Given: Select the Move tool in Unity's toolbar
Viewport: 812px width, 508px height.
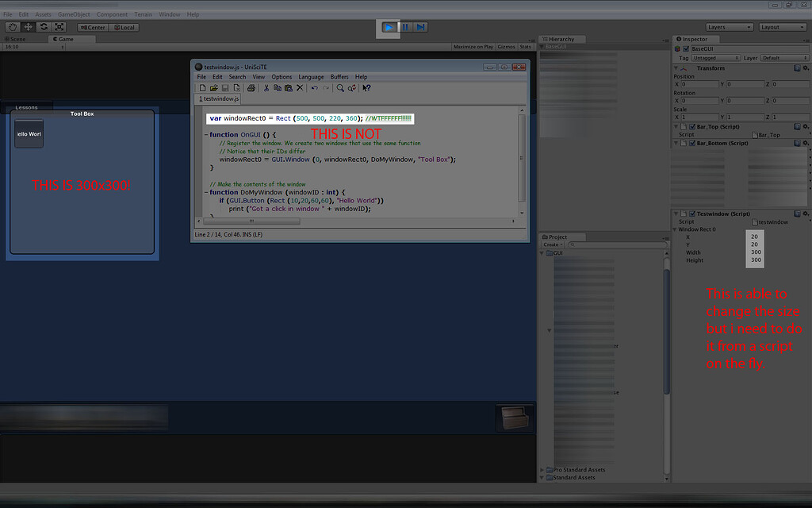Looking at the screenshot, I should [x=28, y=26].
